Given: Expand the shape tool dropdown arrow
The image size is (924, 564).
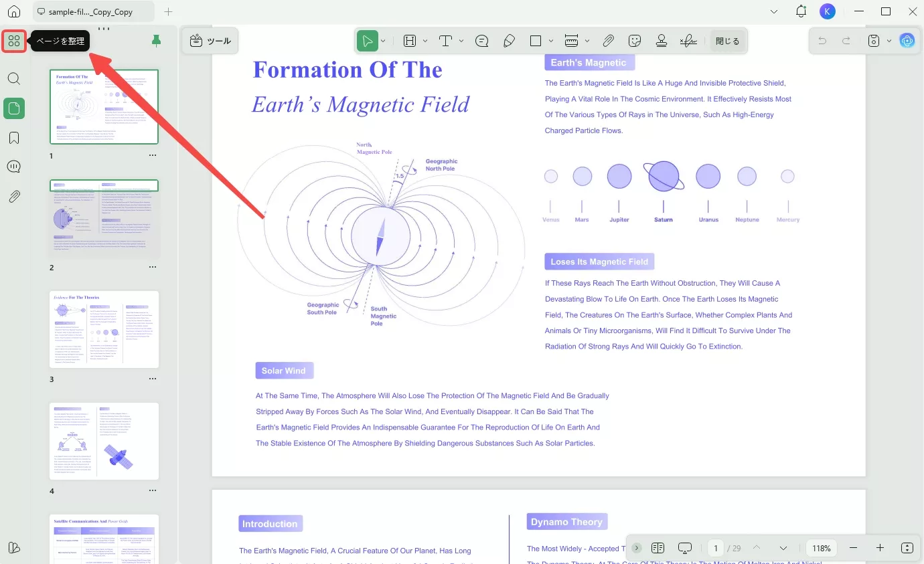Looking at the screenshot, I should [551, 41].
